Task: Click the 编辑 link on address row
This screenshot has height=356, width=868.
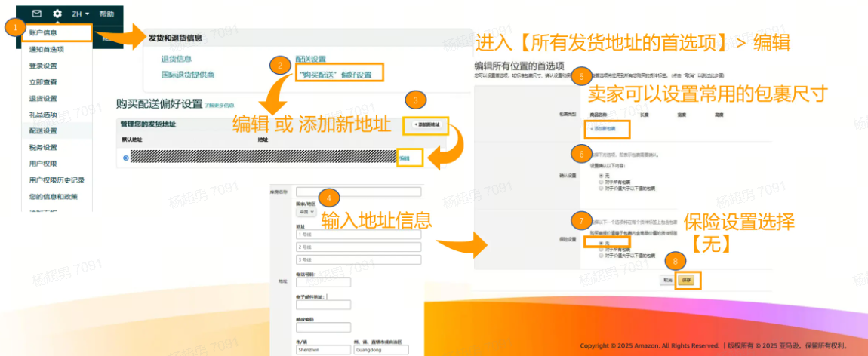Action: pyautogui.click(x=405, y=158)
